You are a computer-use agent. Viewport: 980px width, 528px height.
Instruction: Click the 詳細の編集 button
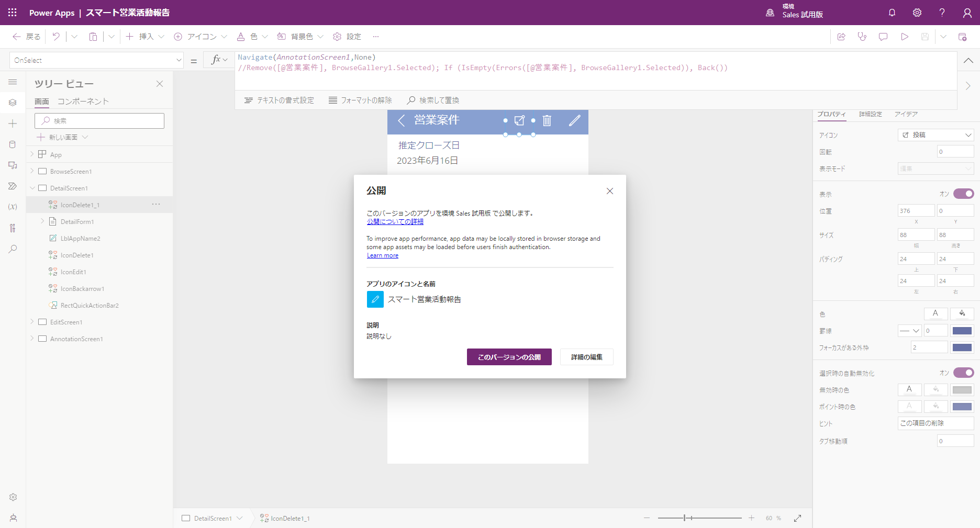(587, 357)
